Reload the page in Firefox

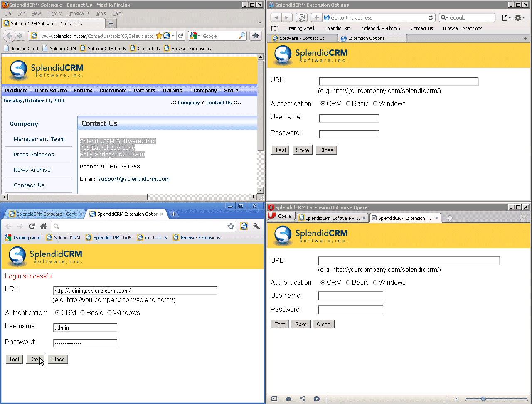(x=181, y=36)
